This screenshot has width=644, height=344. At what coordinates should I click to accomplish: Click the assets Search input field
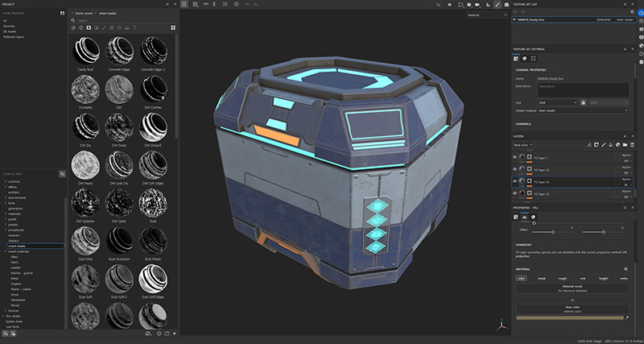(x=124, y=21)
